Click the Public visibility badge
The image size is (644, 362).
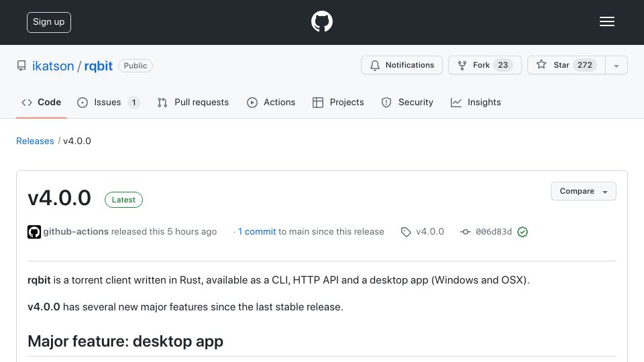[135, 66]
